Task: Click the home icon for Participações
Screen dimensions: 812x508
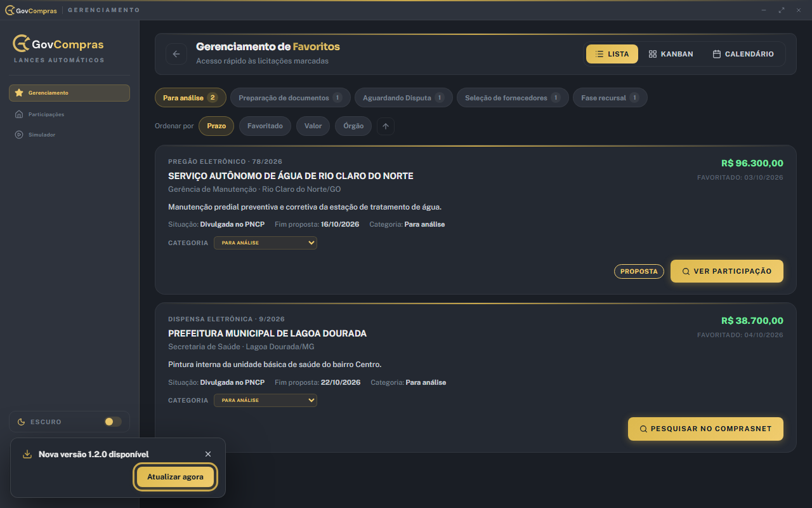Action: pos(19,114)
